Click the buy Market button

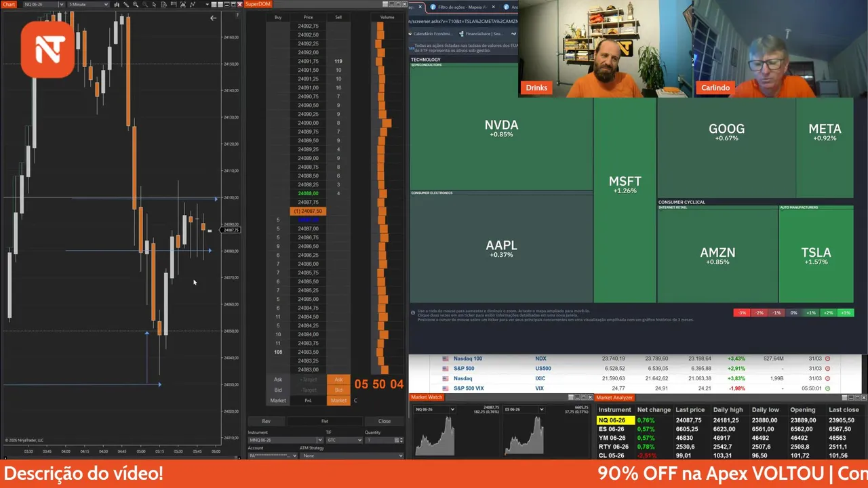click(x=278, y=401)
